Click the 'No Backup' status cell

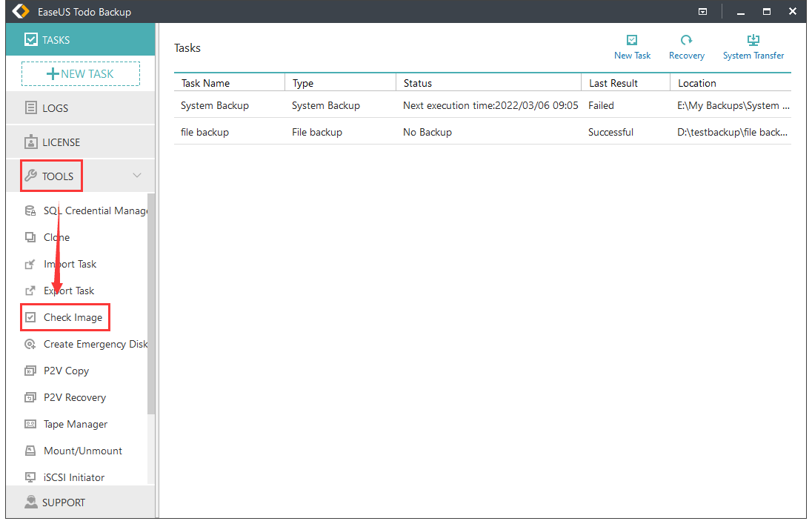427,132
